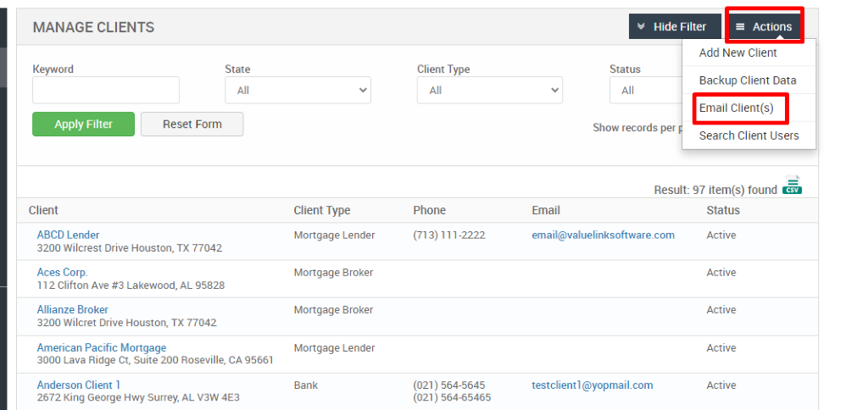Image resolution: width=868 pixels, height=410 pixels.
Task: Click the Status column header
Action: point(723,210)
